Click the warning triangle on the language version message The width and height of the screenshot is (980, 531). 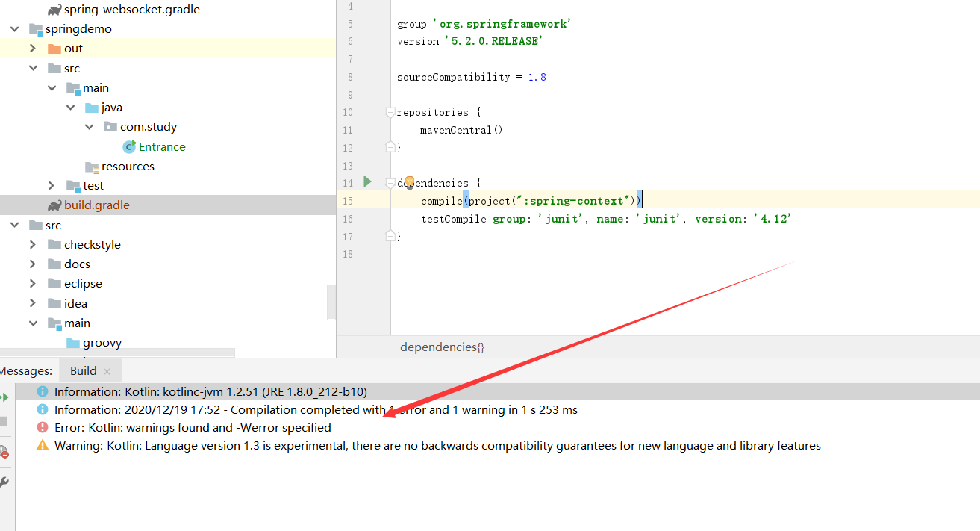(43, 445)
